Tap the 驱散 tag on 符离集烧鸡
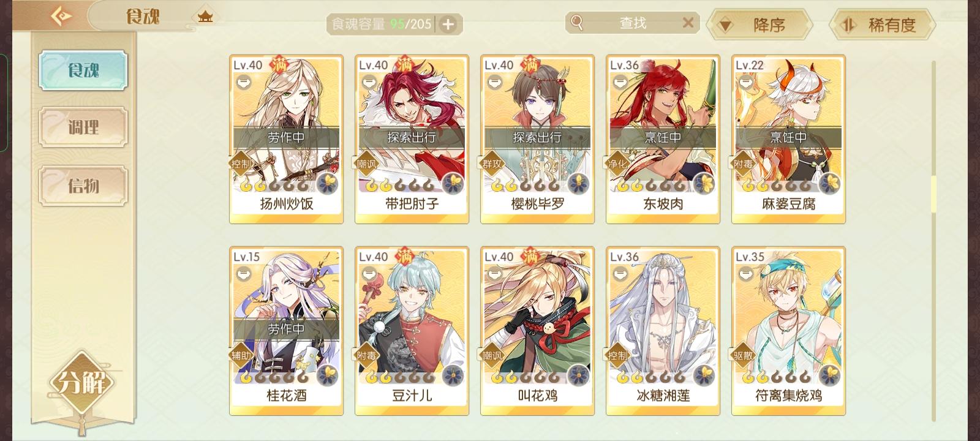Image resolution: width=980 pixels, height=441 pixels. (743, 355)
